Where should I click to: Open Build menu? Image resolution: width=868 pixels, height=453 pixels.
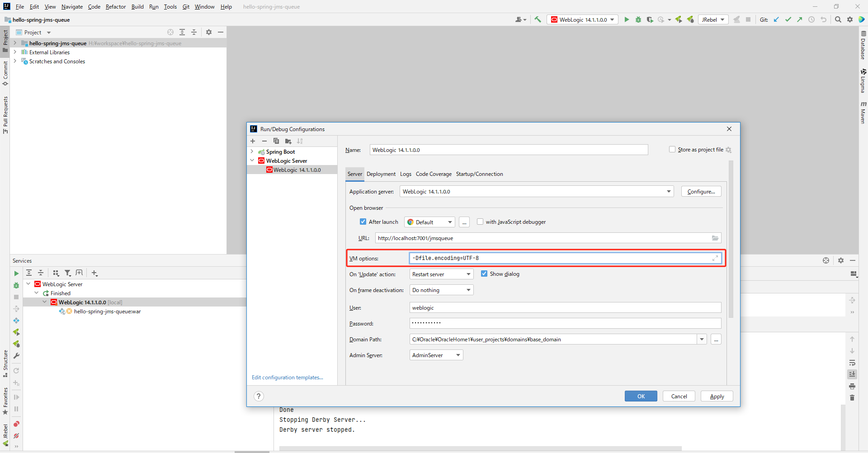coord(137,7)
